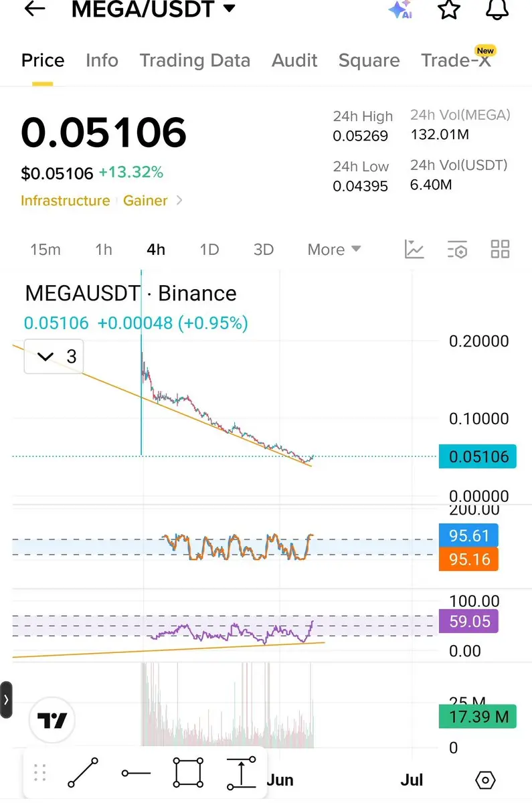Viewport: 532px width, 803px height.
Task: Switch to the Trading Data tab
Action: [195, 61]
